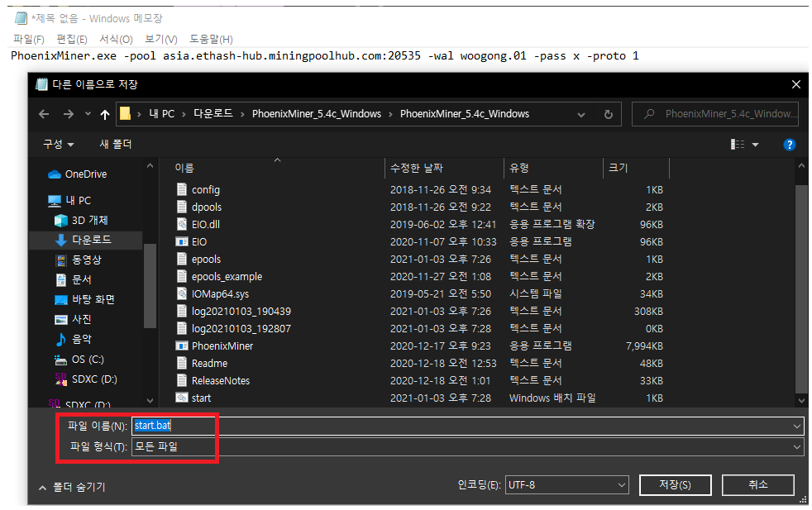Select the ReleaseNotes file
Screen dimensions: 812x510
click(221, 380)
